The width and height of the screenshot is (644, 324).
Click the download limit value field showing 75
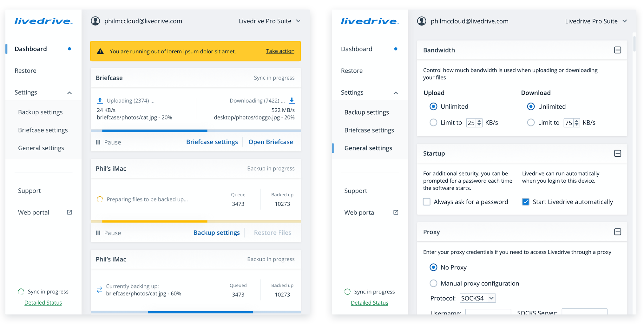click(569, 123)
